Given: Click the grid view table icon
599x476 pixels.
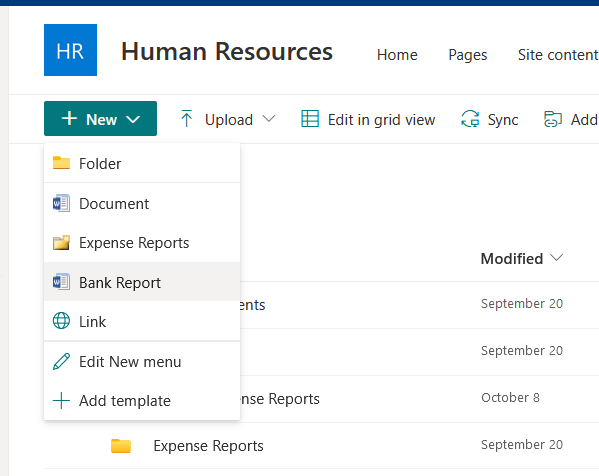Looking at the screenshot, I should (x=310, y=118).
